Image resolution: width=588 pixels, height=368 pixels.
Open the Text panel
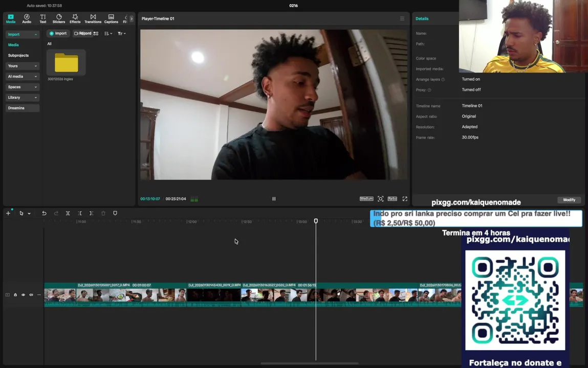(x=43, y=19)
